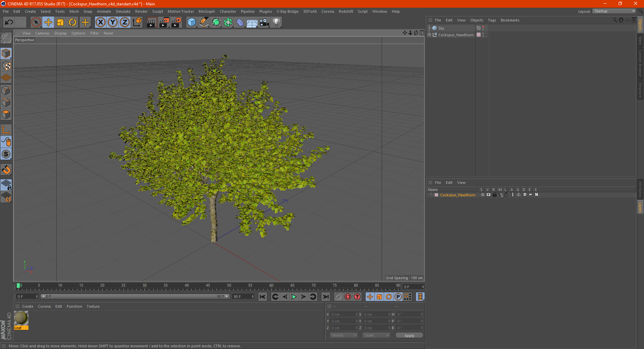Image resolution: width=644 pixels, height=349 pixels.
Task: Click the Make Editable icon
Action: [x=6, y=38]
